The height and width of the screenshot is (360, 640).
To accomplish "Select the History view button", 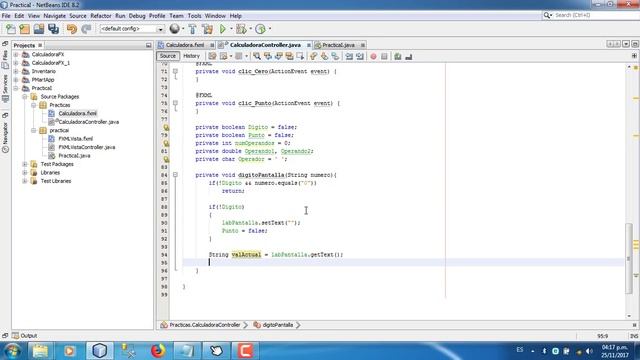I will (191, 56).
